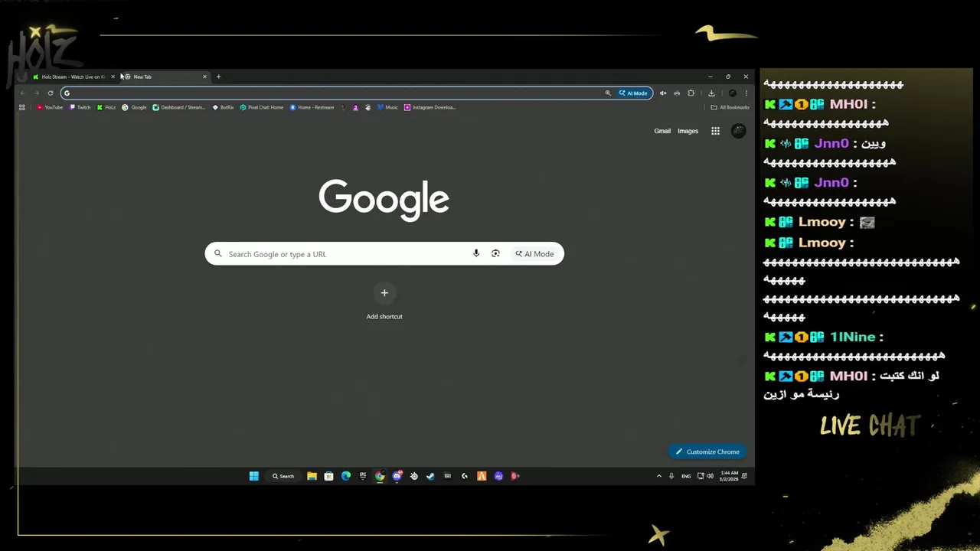Open the HoLz Kick bookmark
Image resolution: width=980 pixels, height=551 pixels.
(x=106, y=107)
